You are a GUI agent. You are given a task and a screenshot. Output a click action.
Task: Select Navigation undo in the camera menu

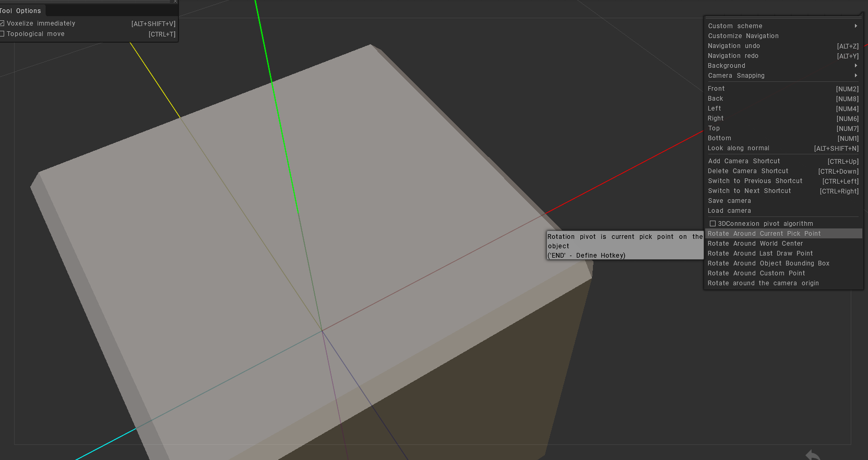coord(733,46)
